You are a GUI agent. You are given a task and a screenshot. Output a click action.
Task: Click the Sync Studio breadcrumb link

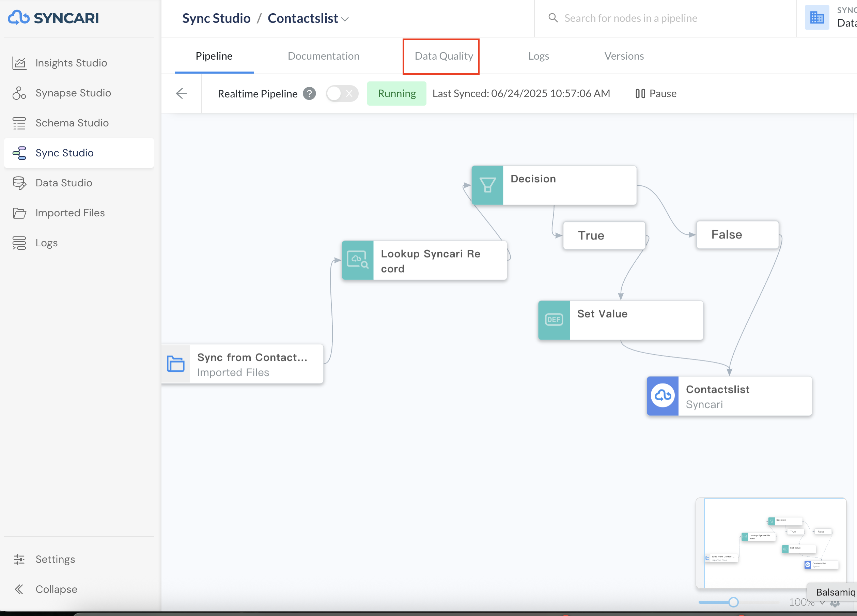[216, 18]
